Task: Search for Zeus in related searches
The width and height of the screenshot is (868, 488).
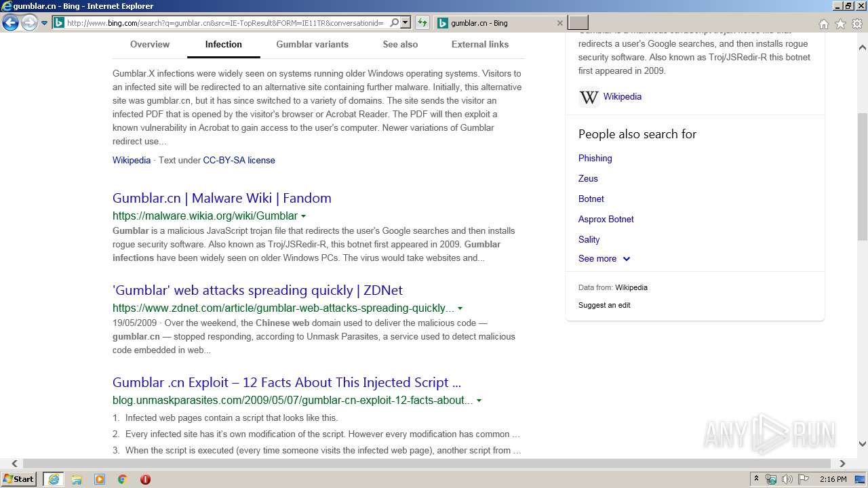Action: pyautogui.click(x=588, y=178)
